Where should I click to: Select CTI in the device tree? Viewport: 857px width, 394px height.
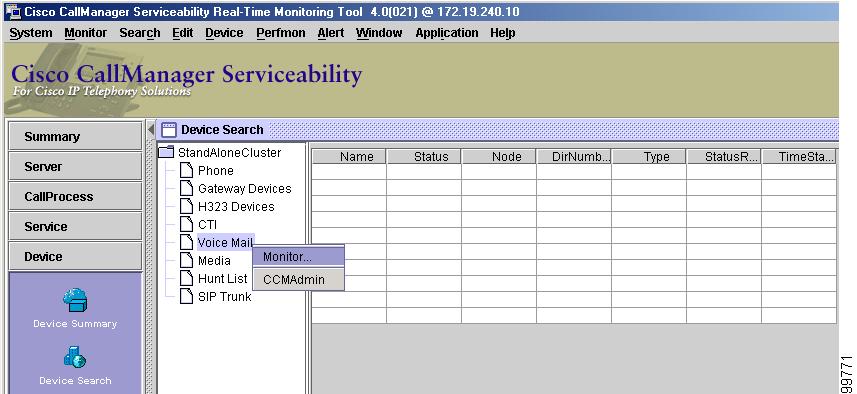207,225
